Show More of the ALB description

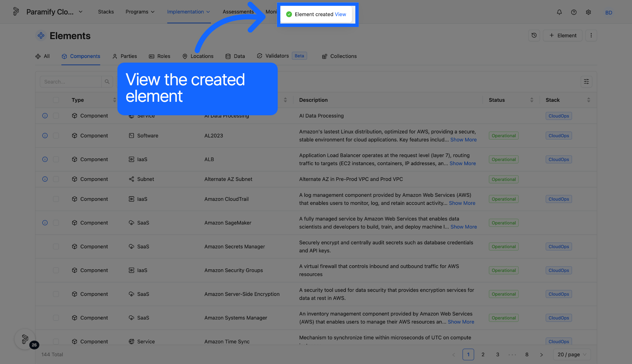coord(463,163)
